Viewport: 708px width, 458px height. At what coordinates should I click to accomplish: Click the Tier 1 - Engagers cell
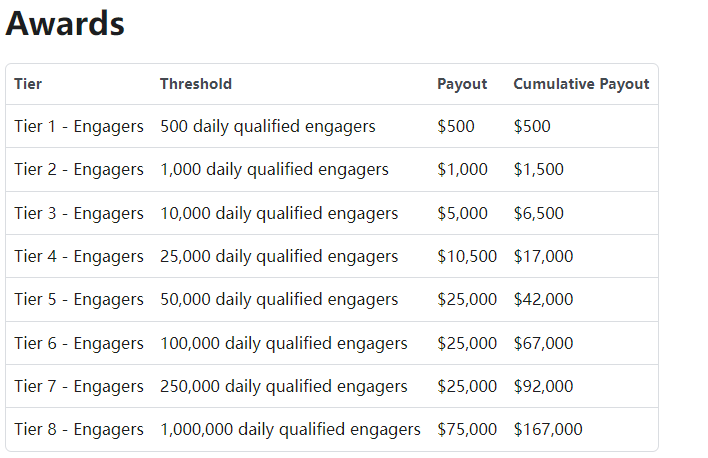pos(79,127)
